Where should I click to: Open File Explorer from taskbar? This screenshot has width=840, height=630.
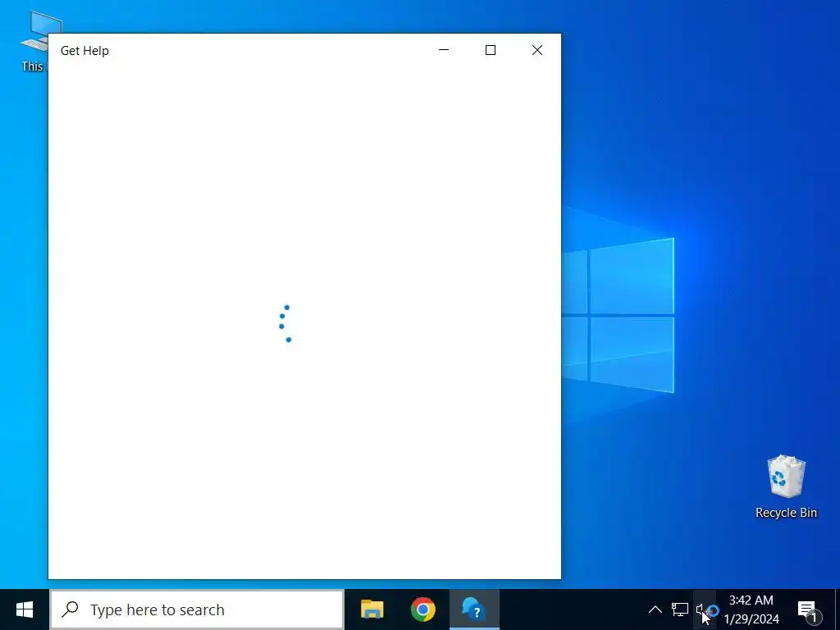(x=372, y=609)
